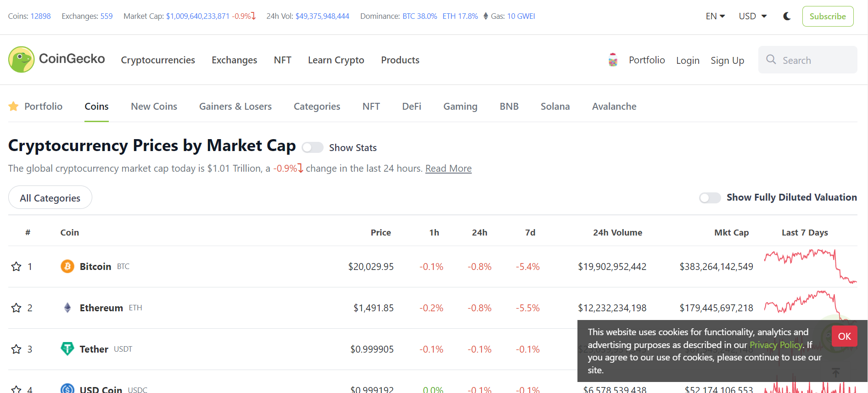Accept cookies with the OK button
This screenshot has height=393, width=868.
click(x=844, y=336)
